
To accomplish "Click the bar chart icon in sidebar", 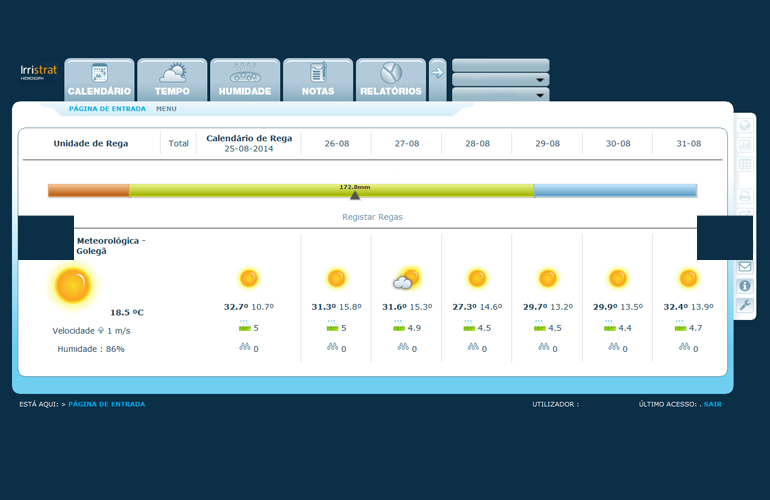I will pyautogui.click(x=745, y=145).
